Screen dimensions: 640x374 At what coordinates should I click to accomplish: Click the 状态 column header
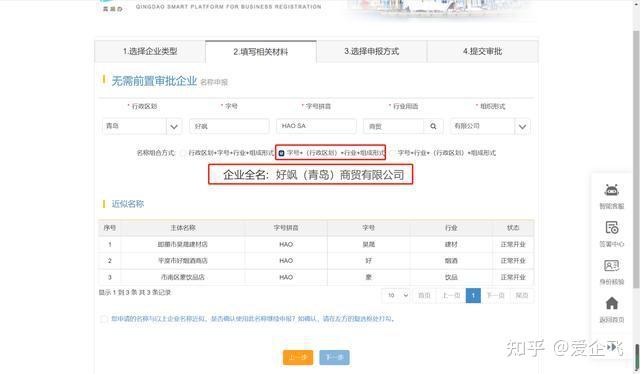coord(513,228)
